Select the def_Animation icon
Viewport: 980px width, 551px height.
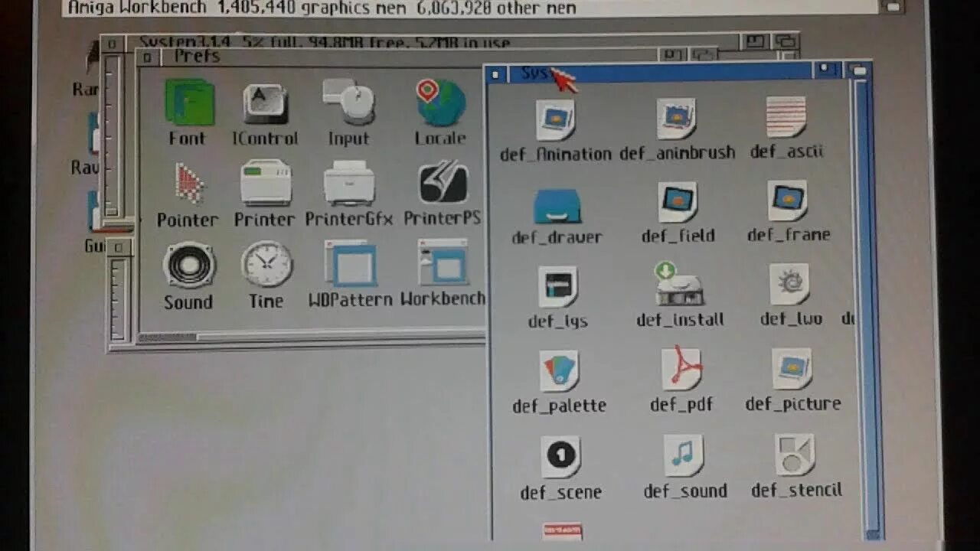point(556,120)
